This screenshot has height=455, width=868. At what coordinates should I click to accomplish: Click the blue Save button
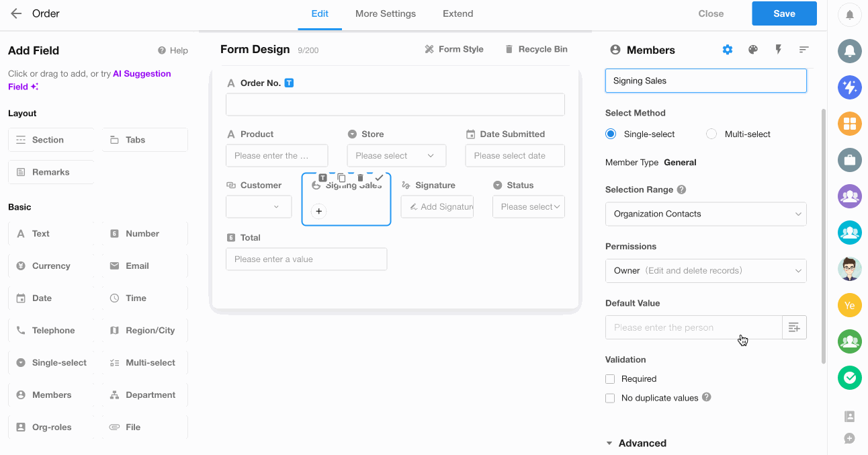click(784, 13)
